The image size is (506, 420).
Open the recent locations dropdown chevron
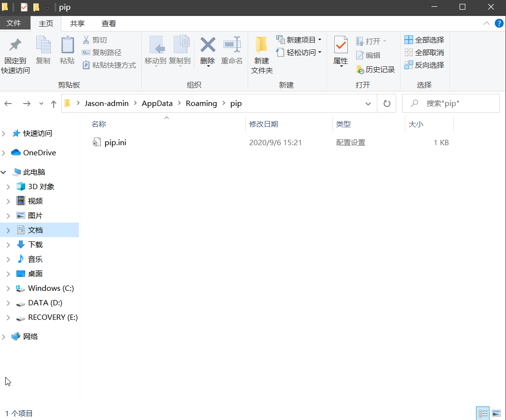pyautogui.click(x=41, y=104)
